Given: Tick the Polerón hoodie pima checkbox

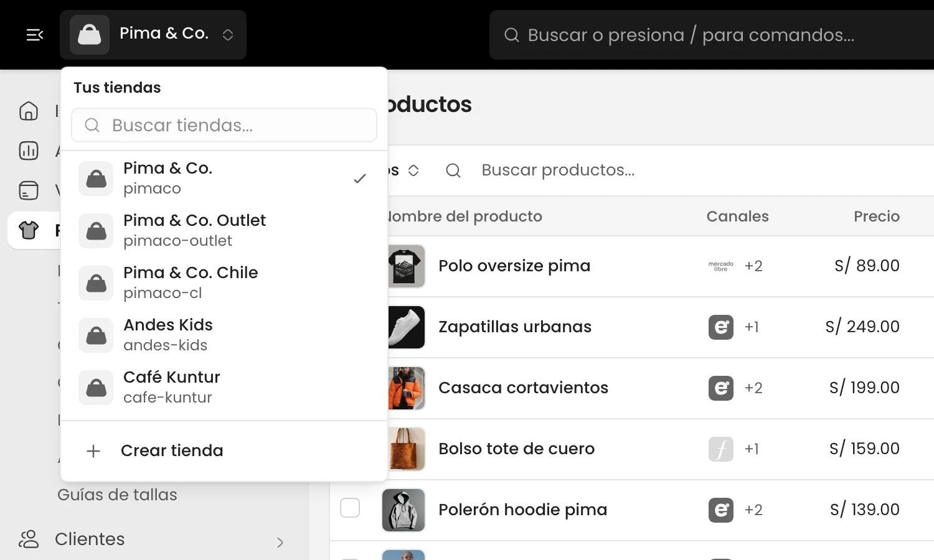Looking at the screenshot, I should (350, 508).
